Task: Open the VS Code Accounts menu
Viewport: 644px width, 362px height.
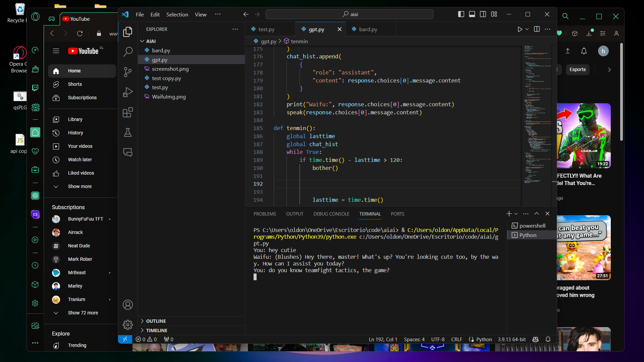Action: click(127, 305)
